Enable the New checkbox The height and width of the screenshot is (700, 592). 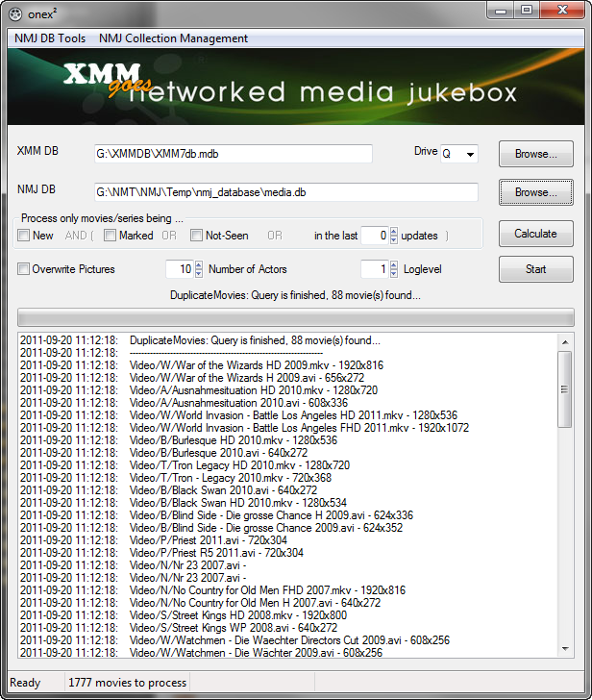point(24,236)
